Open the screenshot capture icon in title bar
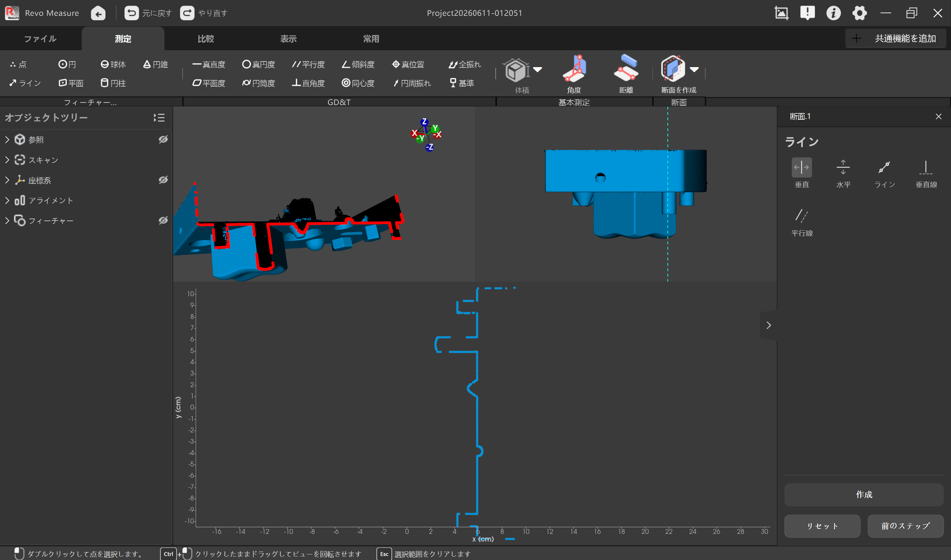The width and height of the screenshot is (951, 560). pos(781,13)
